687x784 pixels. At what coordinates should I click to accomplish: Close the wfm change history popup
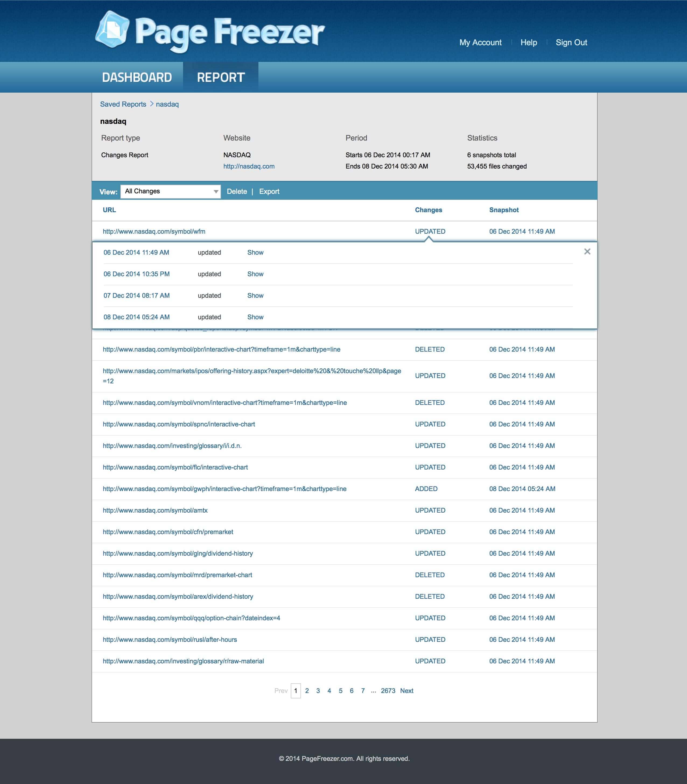pos(587,251)
